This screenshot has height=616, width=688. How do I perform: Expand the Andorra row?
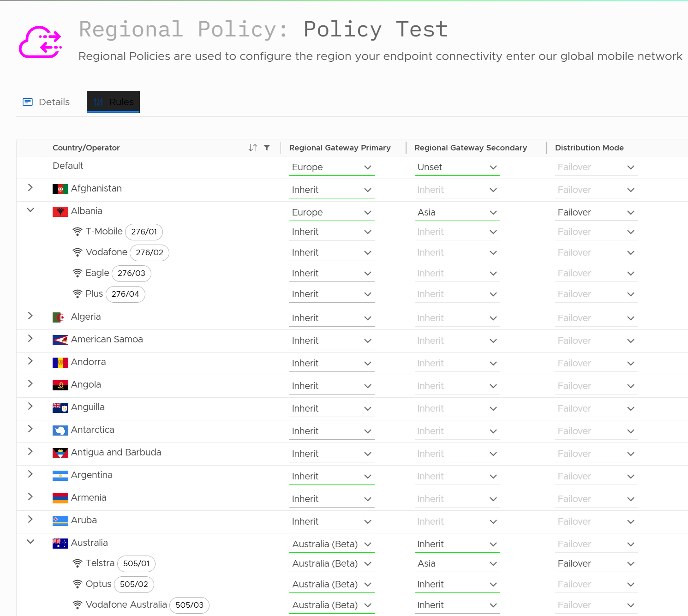pos(30,361)
